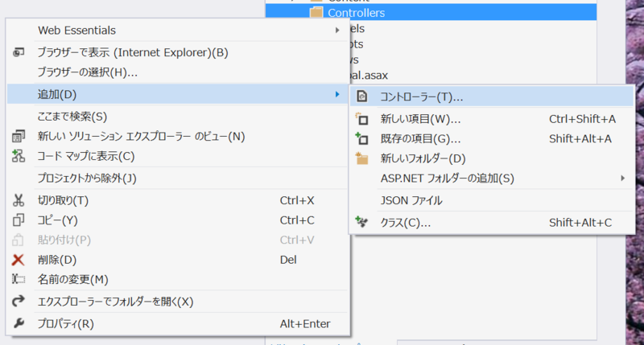Choose ブラウザーで表示 (Internet Explorer)

point(177,52)
